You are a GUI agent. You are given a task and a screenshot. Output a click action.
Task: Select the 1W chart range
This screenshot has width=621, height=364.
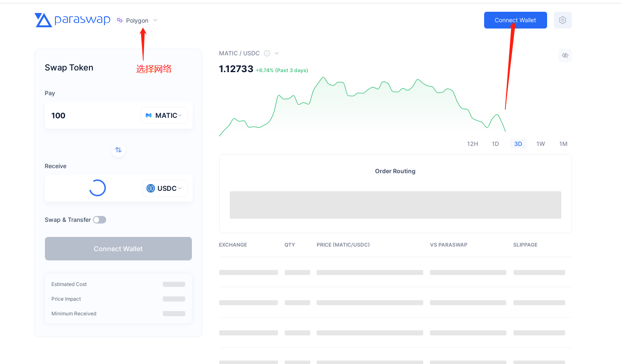tap(541, 144)
